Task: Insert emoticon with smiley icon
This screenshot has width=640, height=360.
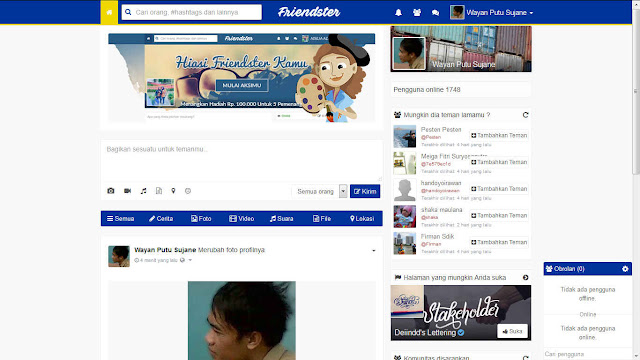Action: 188,191
